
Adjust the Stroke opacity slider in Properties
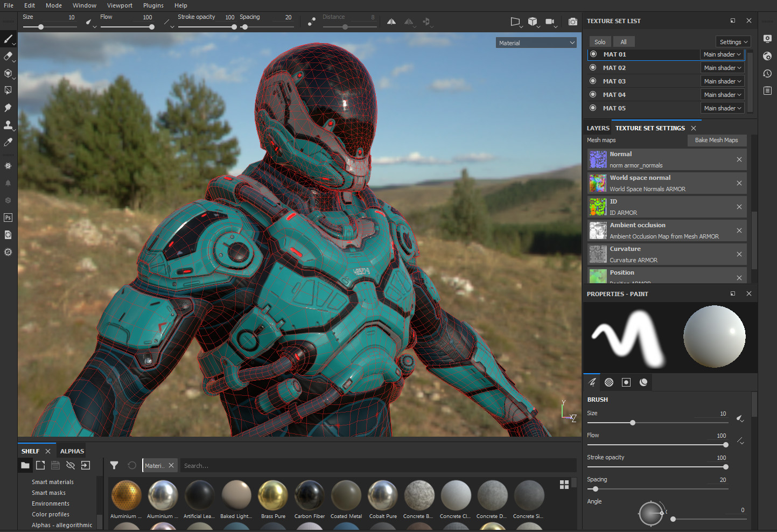tap(658, 467)
